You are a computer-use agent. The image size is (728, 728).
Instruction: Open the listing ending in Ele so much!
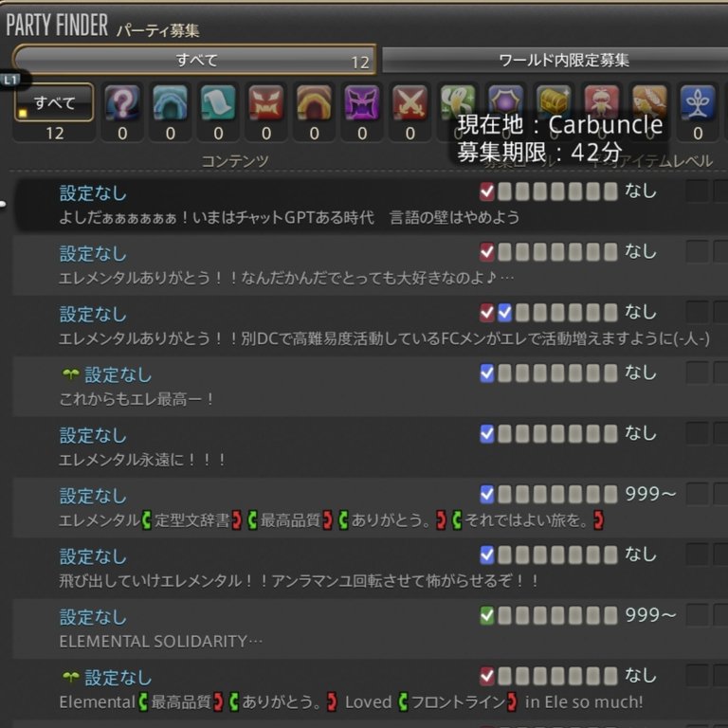(x=371, y=689)
